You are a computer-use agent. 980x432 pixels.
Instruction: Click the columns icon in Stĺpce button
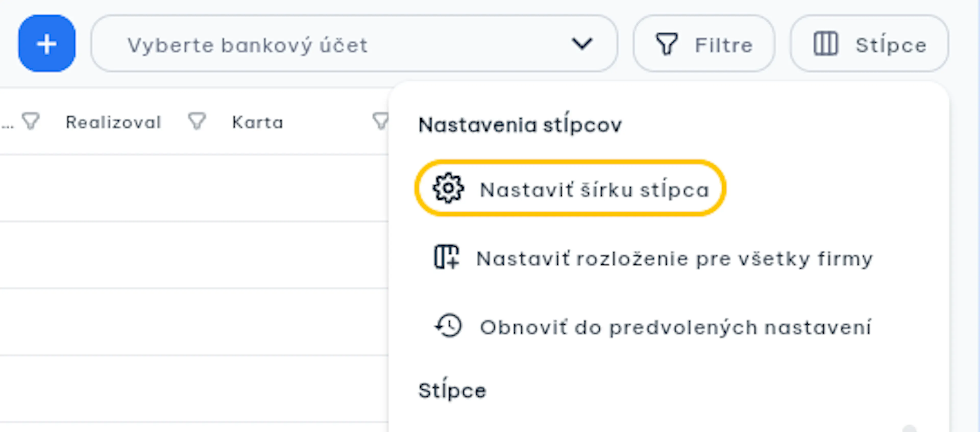pyautogui.click(x=825, y=44)
